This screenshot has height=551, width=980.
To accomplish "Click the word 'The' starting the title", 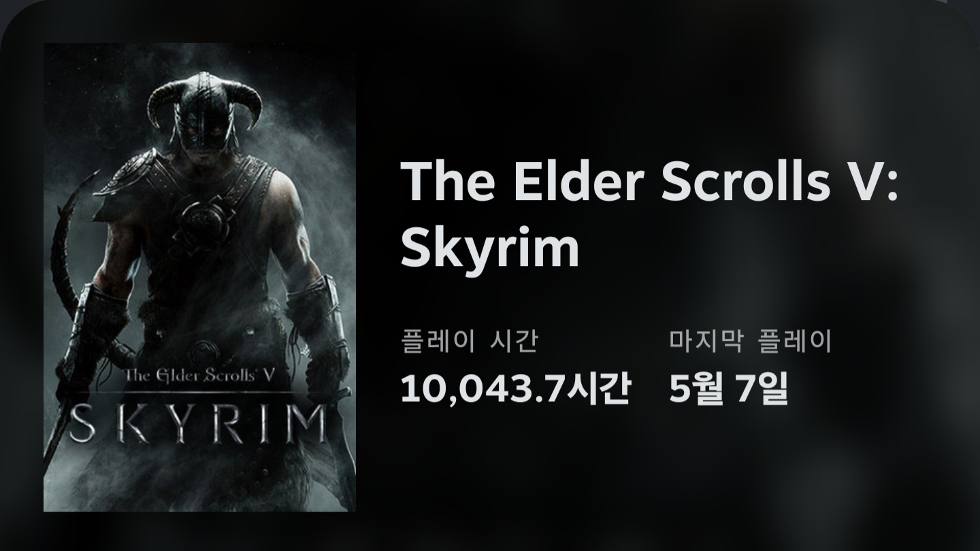I will [x=447, y=182].
